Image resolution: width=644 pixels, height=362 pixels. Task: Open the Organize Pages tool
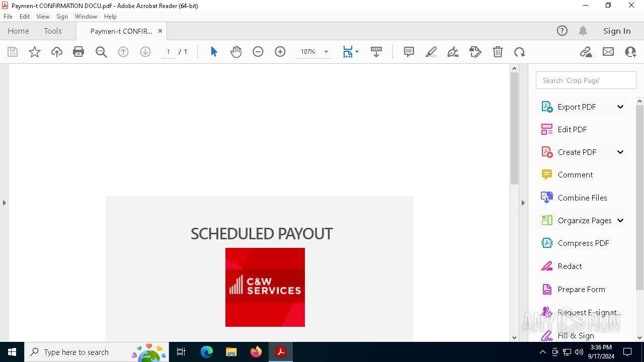[576, 220]
